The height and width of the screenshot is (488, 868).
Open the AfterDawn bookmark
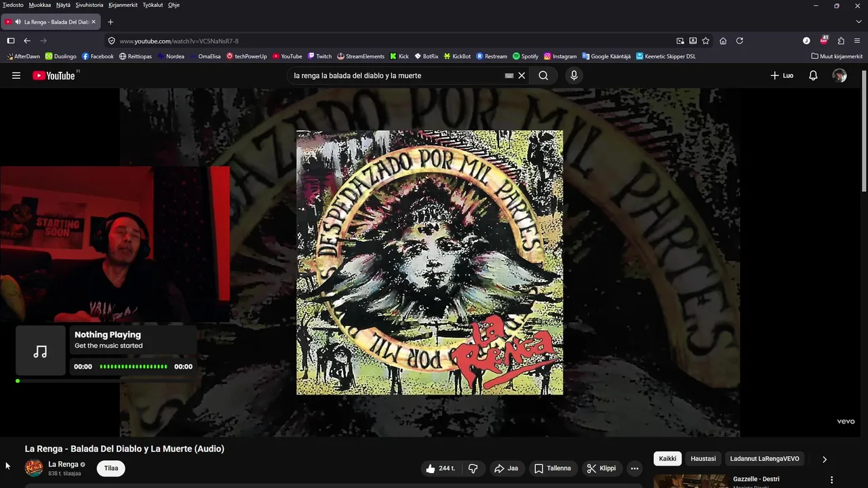pos(23,56)
